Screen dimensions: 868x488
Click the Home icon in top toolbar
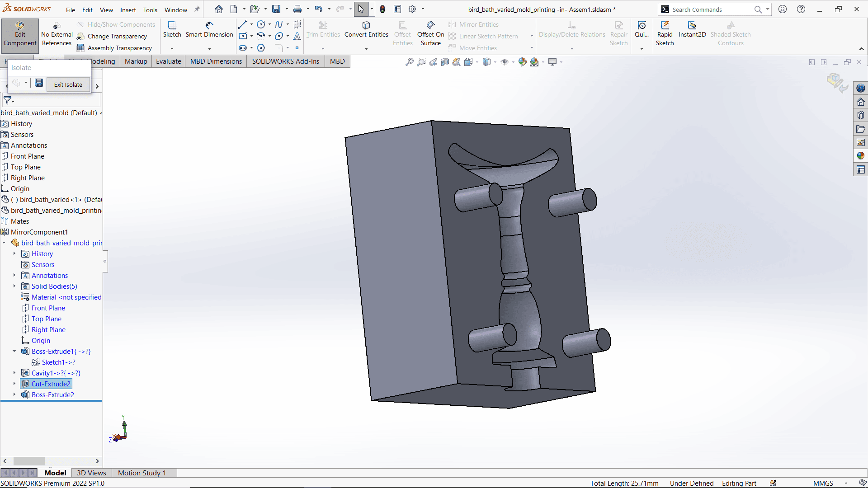tap(219, 9)
